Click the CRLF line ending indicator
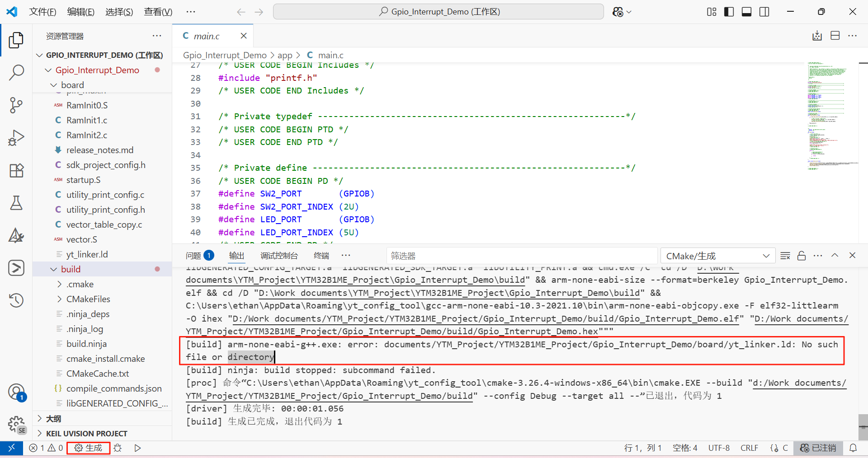This screenshot has width=868, height=458. coord(749,448)
